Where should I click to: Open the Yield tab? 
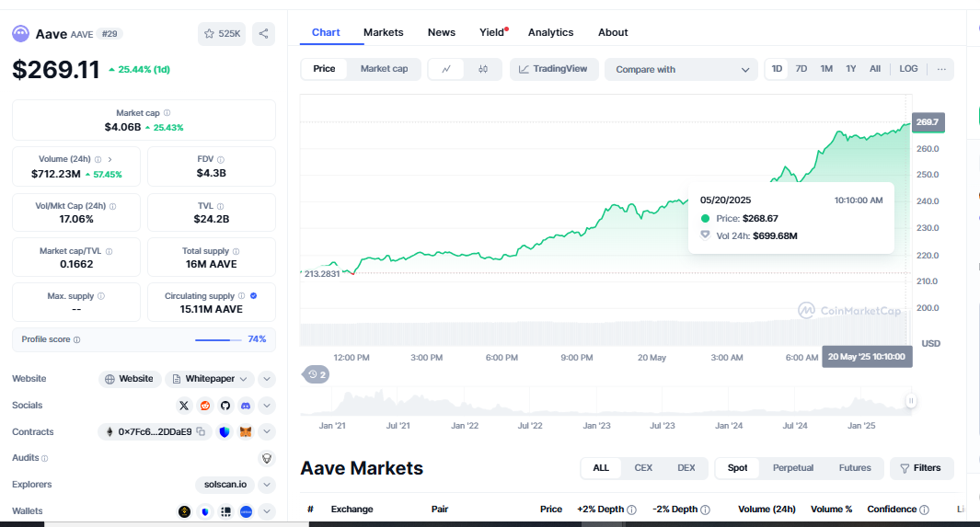tap(492, 32)
